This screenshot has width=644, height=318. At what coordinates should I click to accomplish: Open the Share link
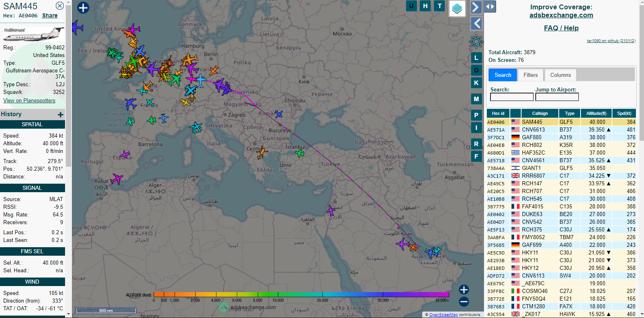pyautogui.click(x=50, y=15)
